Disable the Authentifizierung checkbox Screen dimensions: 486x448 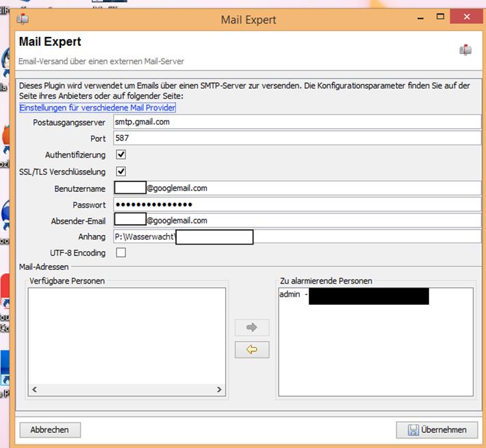[x=121, y=155]
